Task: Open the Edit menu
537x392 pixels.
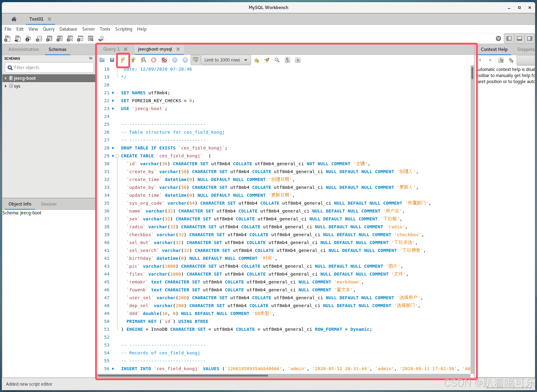Action: (x=20, y=29)
